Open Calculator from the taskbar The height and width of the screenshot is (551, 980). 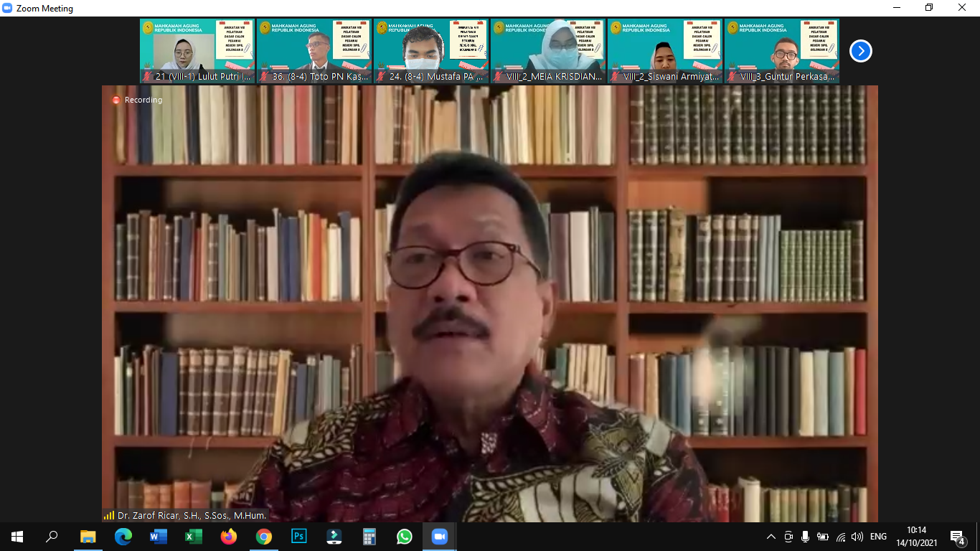[x=369, y=537]
